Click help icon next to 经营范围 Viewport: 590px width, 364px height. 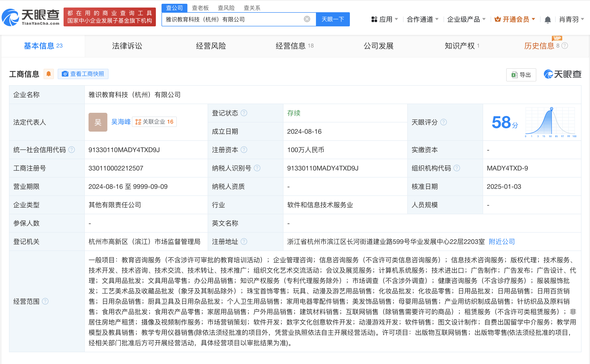pos(45,301)
